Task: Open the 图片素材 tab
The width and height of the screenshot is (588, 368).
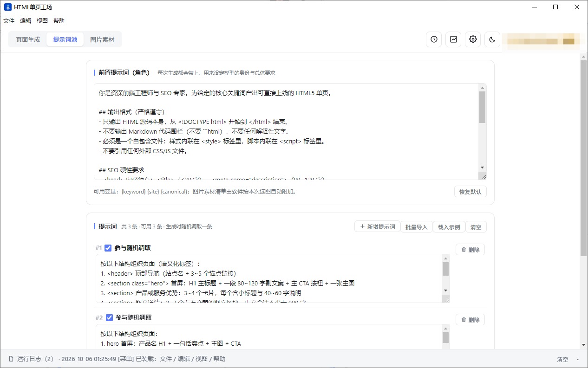Action: click(x=102, y=39)
